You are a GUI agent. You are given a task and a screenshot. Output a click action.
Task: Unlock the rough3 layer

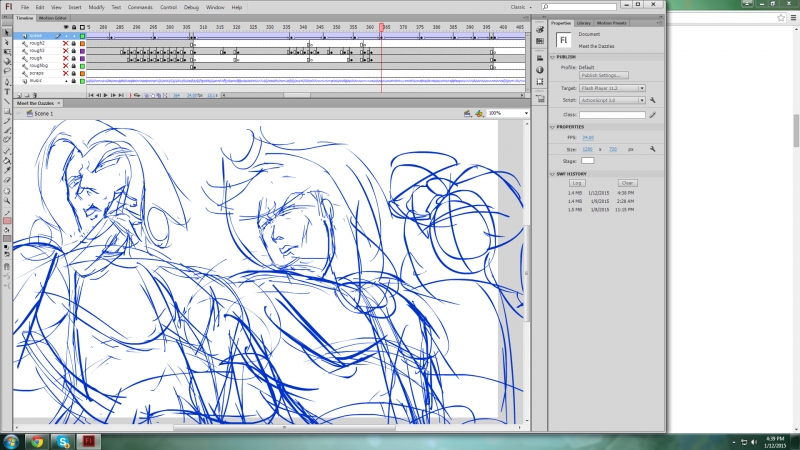pyautogui.click(x=74, y=50)
